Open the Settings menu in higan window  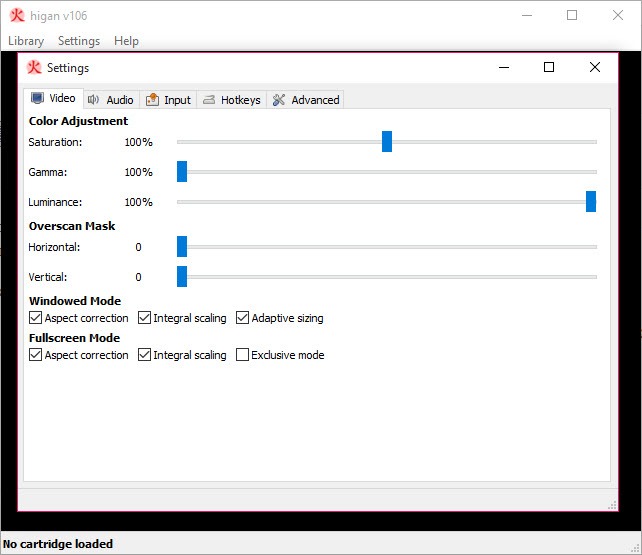pos(79,41)
